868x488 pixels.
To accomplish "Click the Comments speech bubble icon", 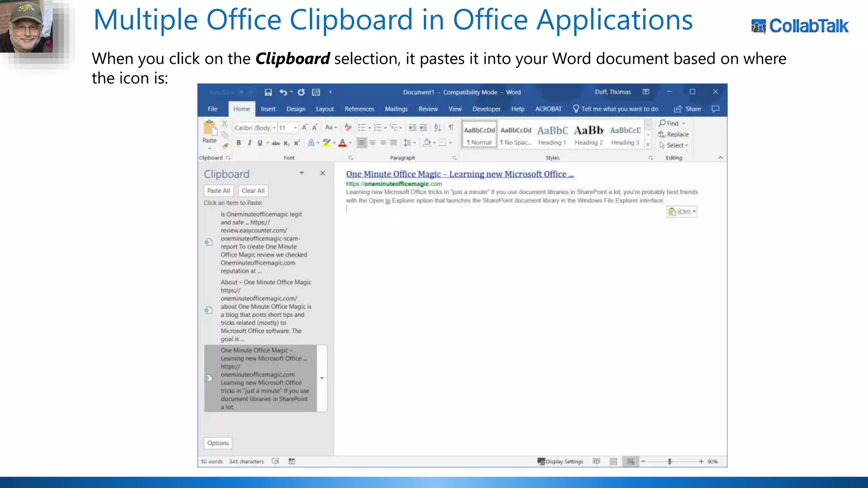I will pos(715,109).
